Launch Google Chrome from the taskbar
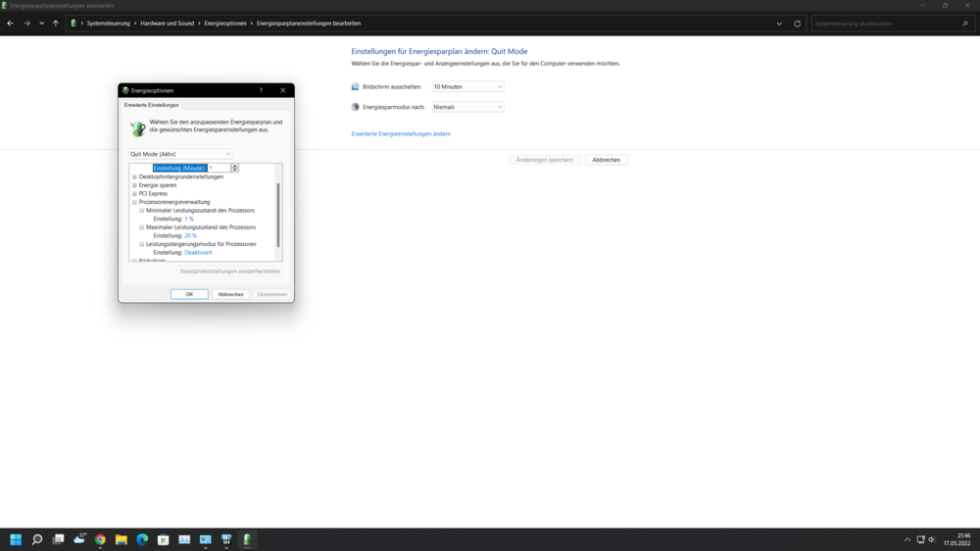The height and width of the screenshot is (551, 980). point(100,539)
